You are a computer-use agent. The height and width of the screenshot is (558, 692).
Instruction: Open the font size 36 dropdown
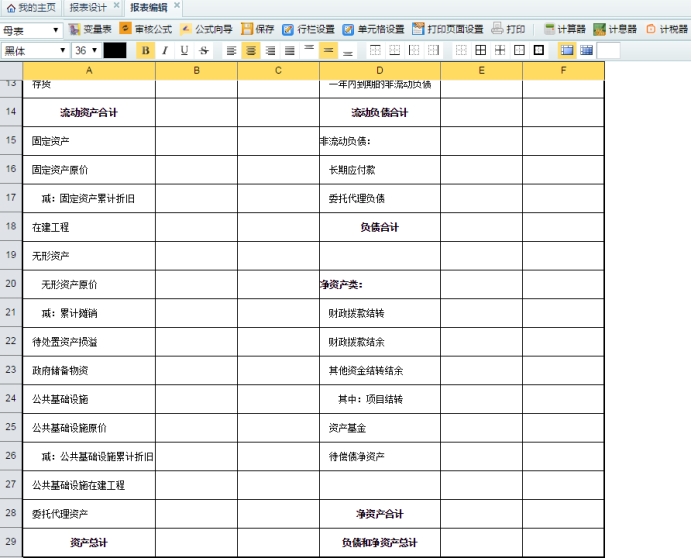click(86, 51)
